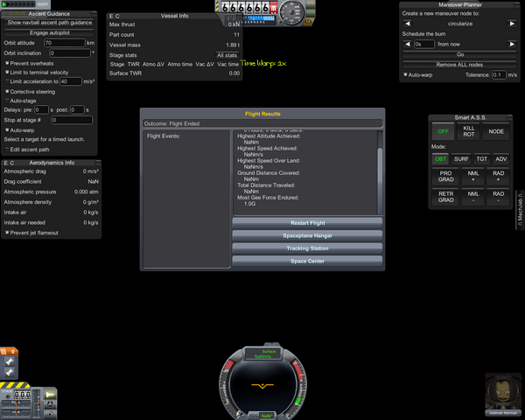525x420 pixels.
Task: Click the Orbit altitude input field
Action: coord(65,43)
